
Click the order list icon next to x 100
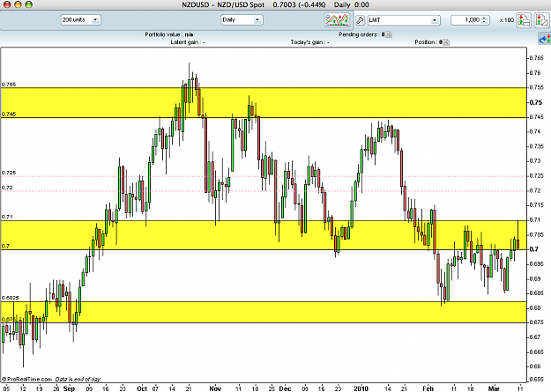coord(524,20)
